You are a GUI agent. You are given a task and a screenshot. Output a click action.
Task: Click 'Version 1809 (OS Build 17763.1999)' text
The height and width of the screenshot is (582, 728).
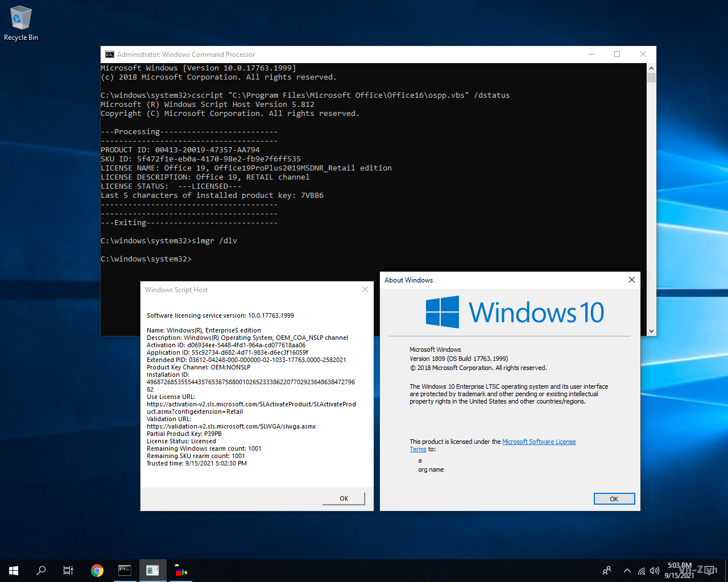click(459, 359)
